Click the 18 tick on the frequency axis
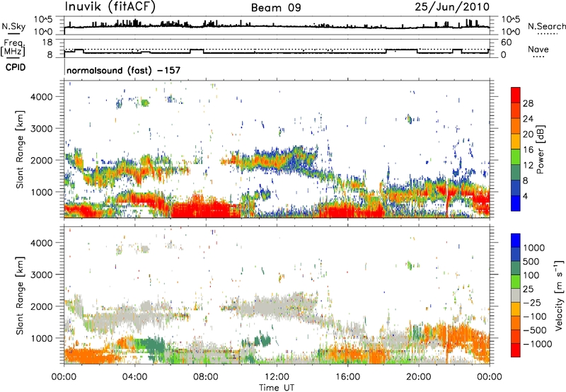Viewport: 566px width, 392px height. pyautogui.click(x=47, y=42)
